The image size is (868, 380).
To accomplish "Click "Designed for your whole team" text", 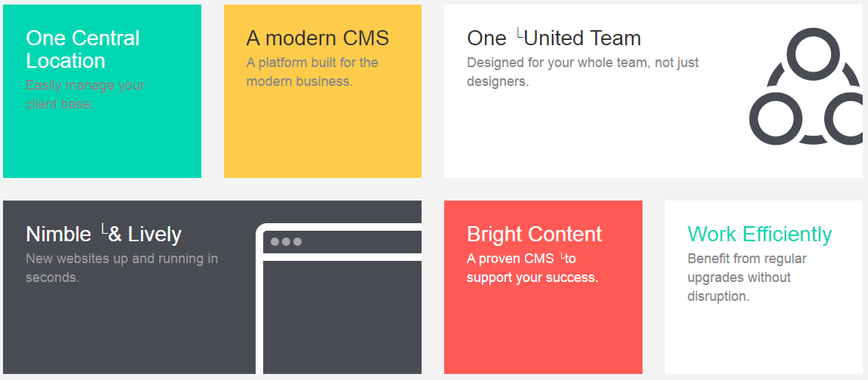I will coord(582,72).
